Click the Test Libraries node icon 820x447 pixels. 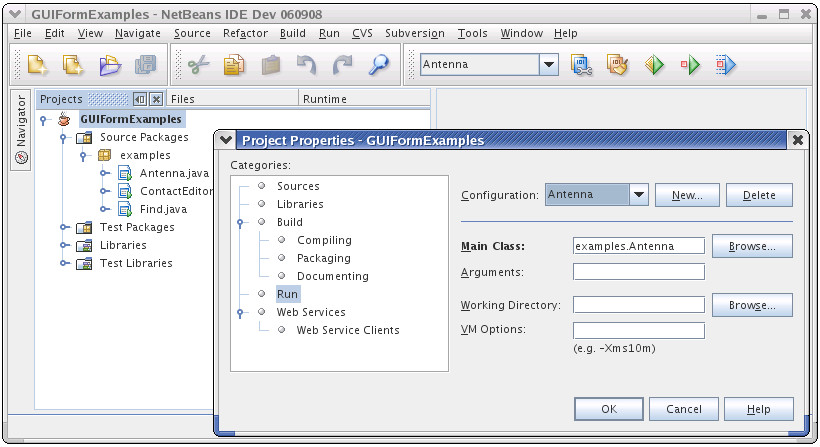tap(84, 263)
